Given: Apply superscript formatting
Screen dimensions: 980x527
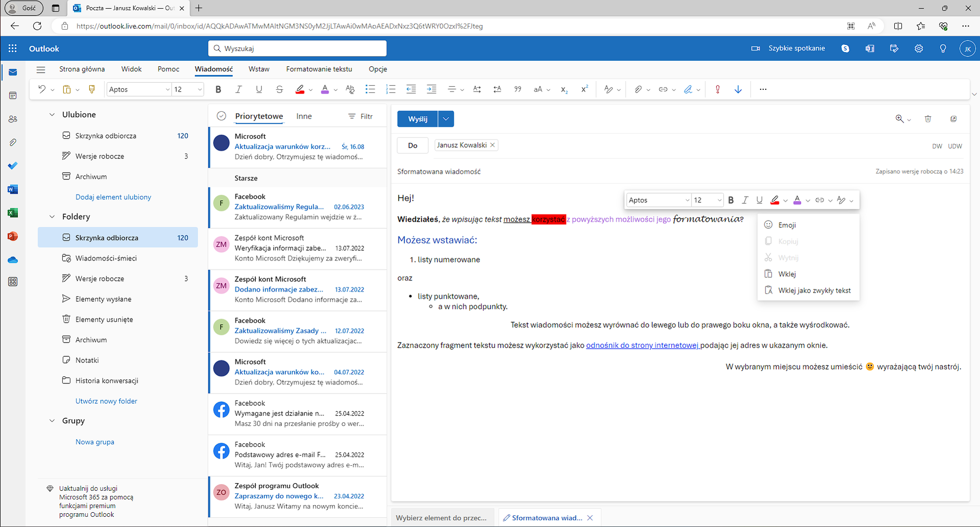Looking at the screenshot, I should pos(584,89).
